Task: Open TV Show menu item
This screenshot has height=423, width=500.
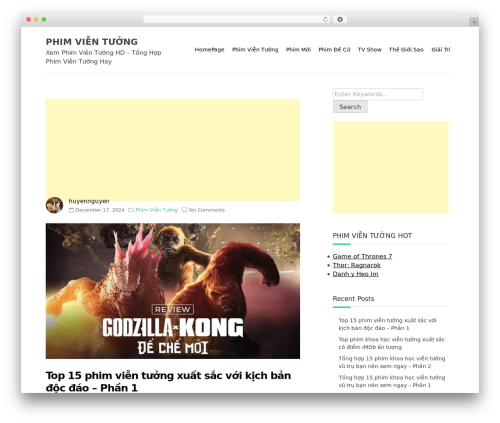Action: (x=370, y=50)
